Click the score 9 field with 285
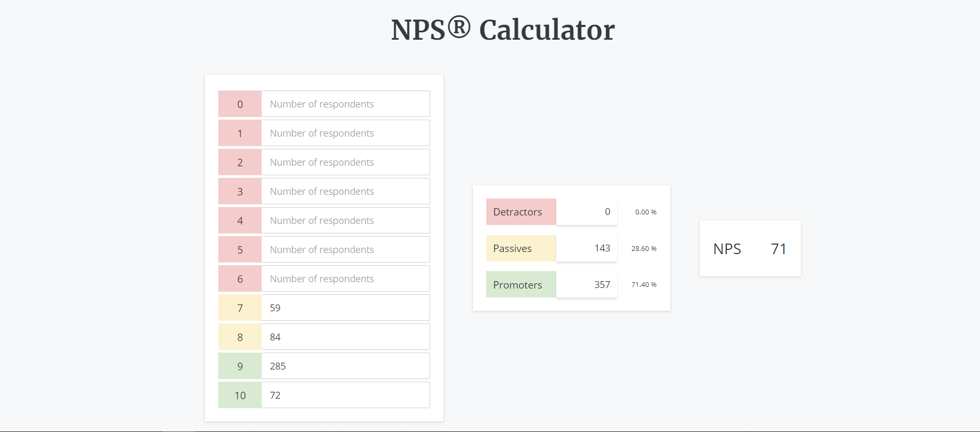 coord(345,366)
